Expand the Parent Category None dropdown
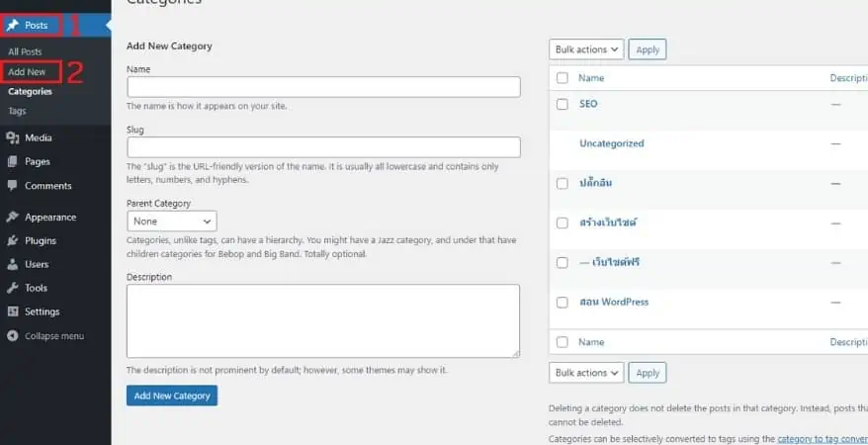The height and width of the screenshot is (445, 868). click(172, 222)
